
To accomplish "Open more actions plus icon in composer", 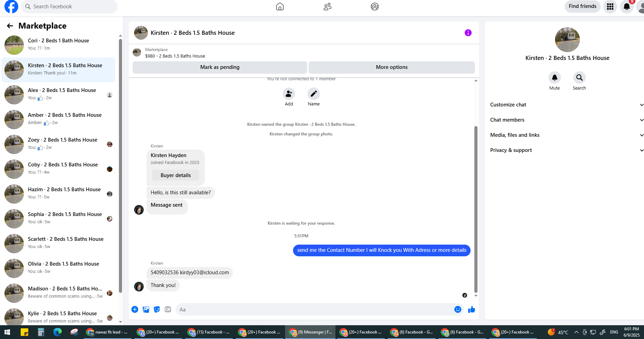I will tap(135, 309).
